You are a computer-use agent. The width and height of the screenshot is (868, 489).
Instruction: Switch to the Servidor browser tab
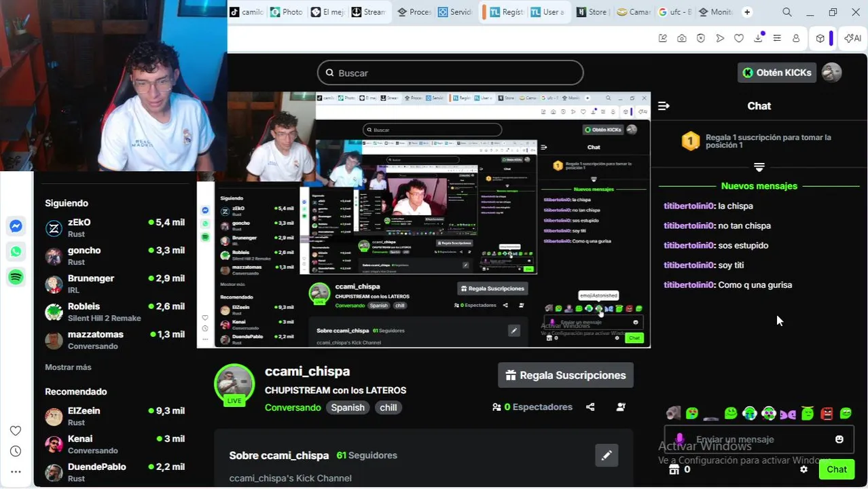455,12
